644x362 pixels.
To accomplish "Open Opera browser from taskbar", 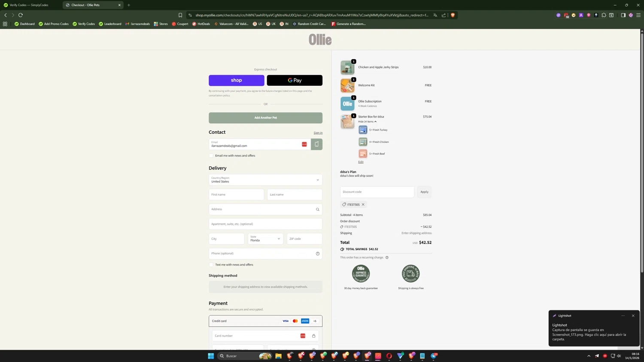I will pyautogui.click(x=389, y=356).
